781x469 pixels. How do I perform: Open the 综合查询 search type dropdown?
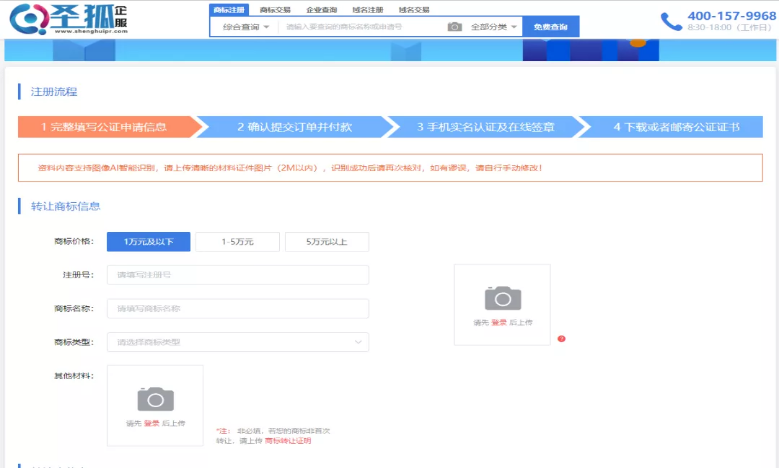point(245,27)
